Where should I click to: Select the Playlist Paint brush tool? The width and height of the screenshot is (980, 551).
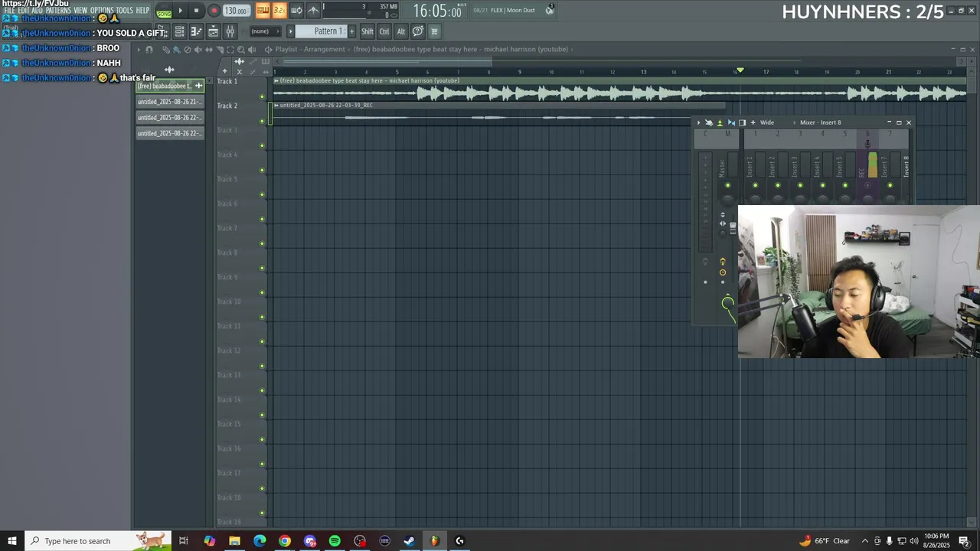176,49
